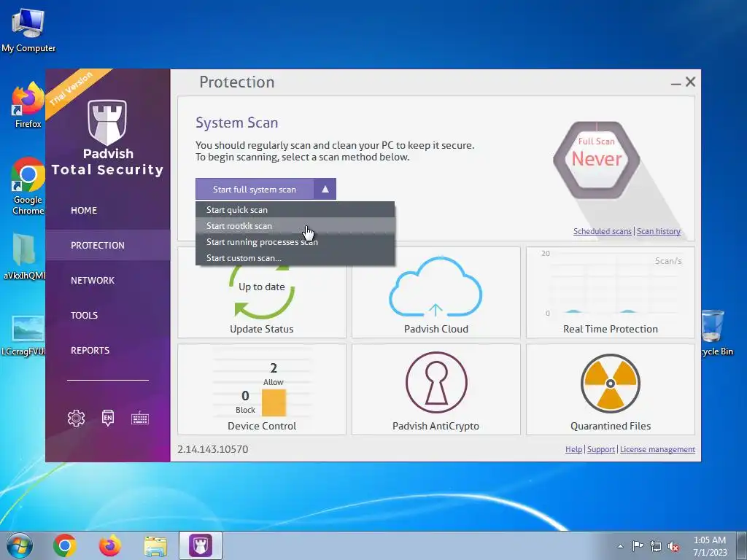Click the EN language selector icon
Viewport: 747px width, 560px height.
[108, 418]
